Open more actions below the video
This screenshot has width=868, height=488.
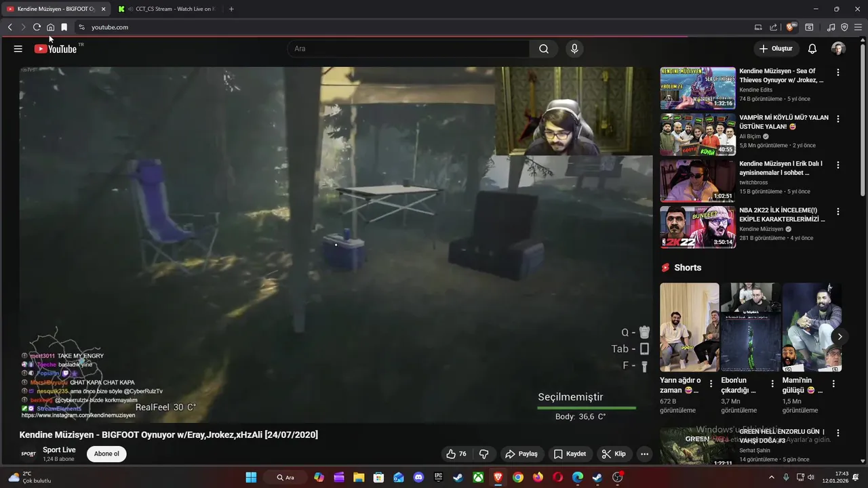coord(645,454)
